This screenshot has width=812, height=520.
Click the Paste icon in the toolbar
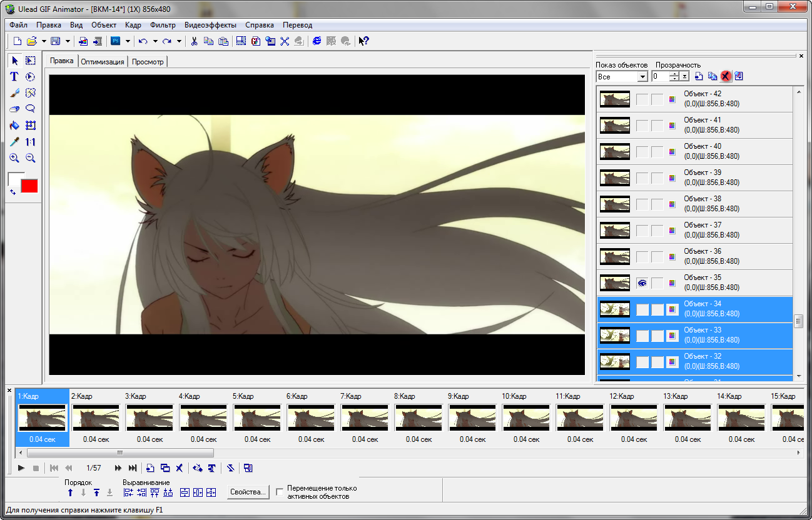[x=223, y=41]
